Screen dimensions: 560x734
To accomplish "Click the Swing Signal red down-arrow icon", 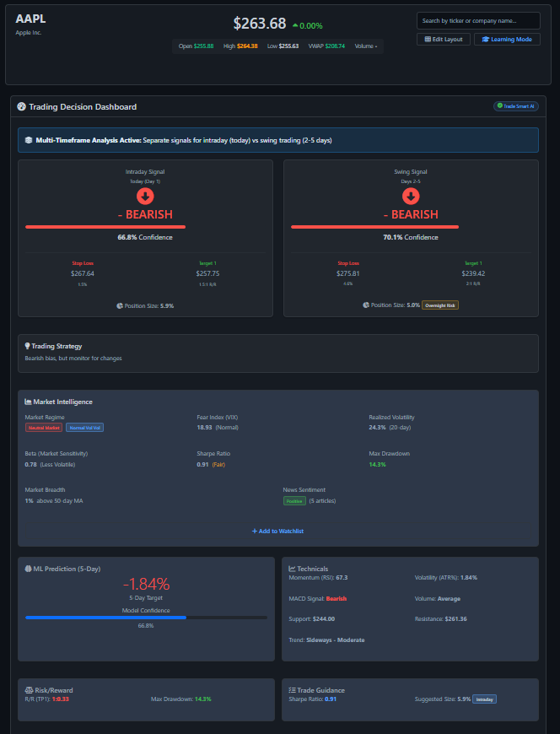I will pos(411,197).
